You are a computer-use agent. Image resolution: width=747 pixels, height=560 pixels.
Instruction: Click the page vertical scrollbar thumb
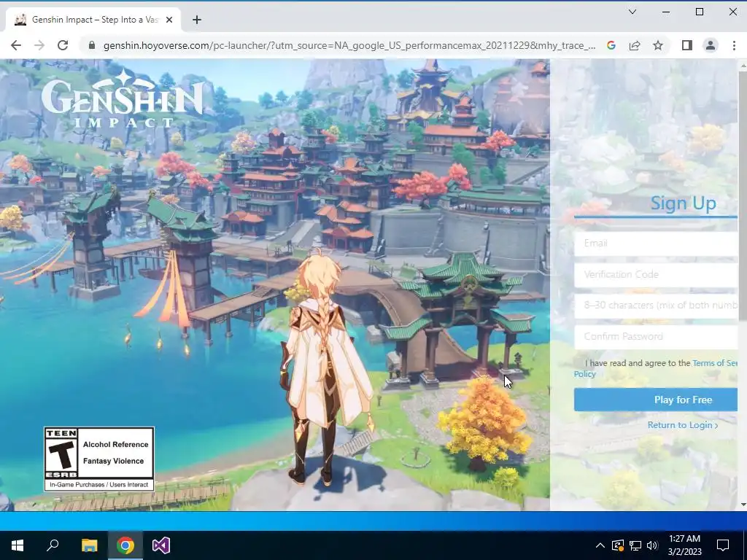742,195
